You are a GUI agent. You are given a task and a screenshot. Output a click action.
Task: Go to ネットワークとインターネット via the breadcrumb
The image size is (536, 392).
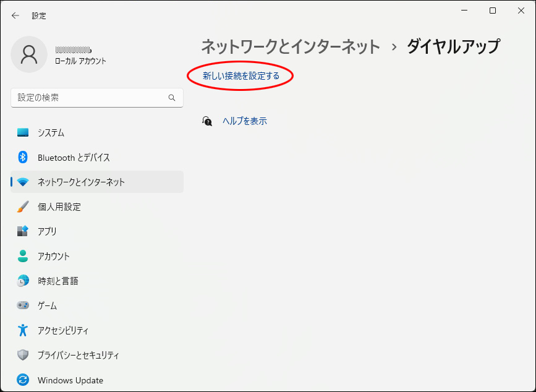pyautogui.click(x=291, y=46)
